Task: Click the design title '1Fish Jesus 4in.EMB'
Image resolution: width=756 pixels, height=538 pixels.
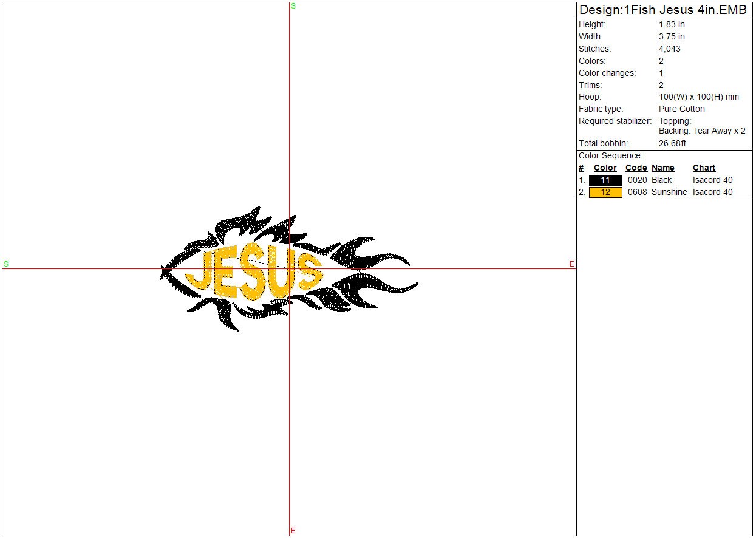Action: pyautogui.click(x=663, y=10)
